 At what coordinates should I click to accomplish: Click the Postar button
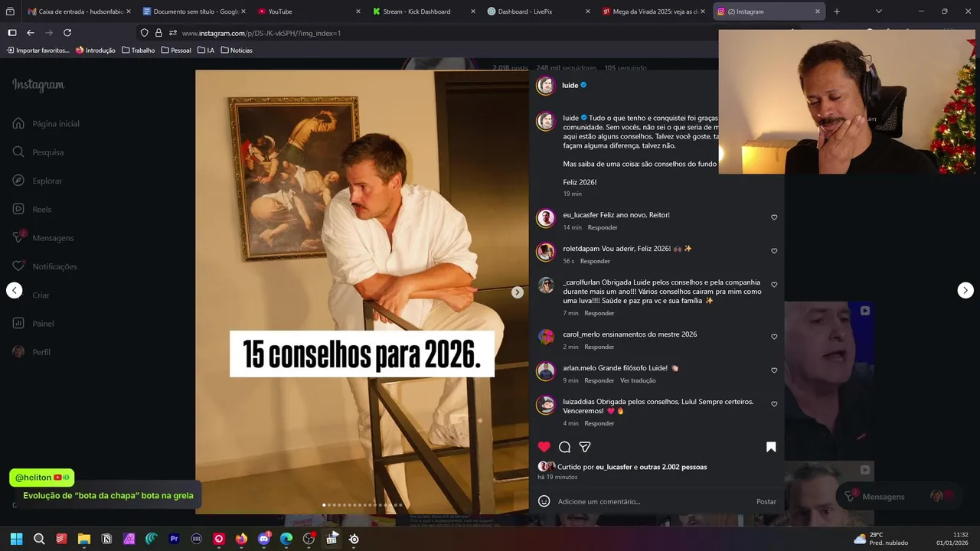(766, 501)
